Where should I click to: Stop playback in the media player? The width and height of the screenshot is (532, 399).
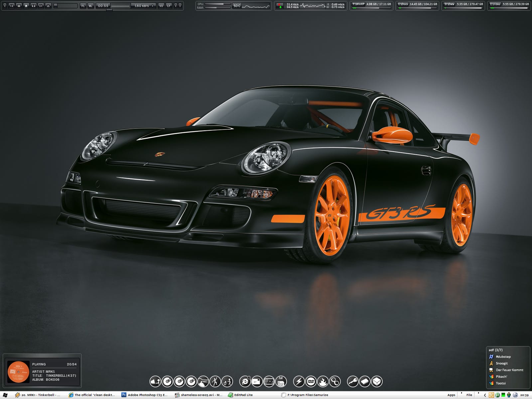click(19, 6)
